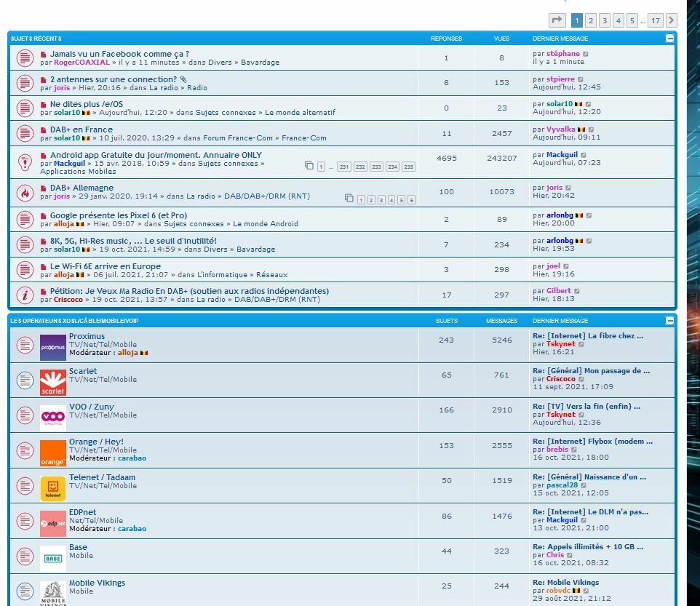Open the VOO / Zuny forum
Viewport: 700px width, 606px height.
[92, 407]
